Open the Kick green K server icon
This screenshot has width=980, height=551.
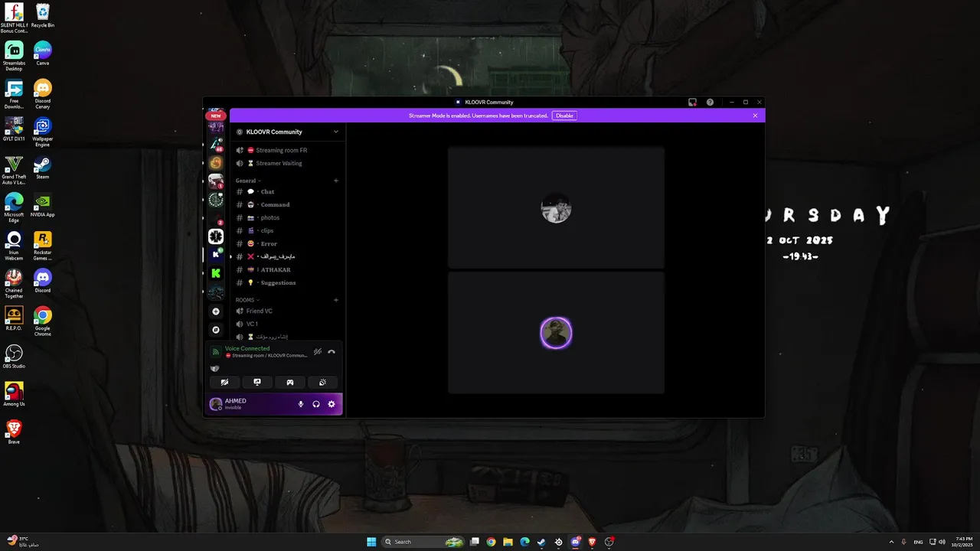[216, 273]
